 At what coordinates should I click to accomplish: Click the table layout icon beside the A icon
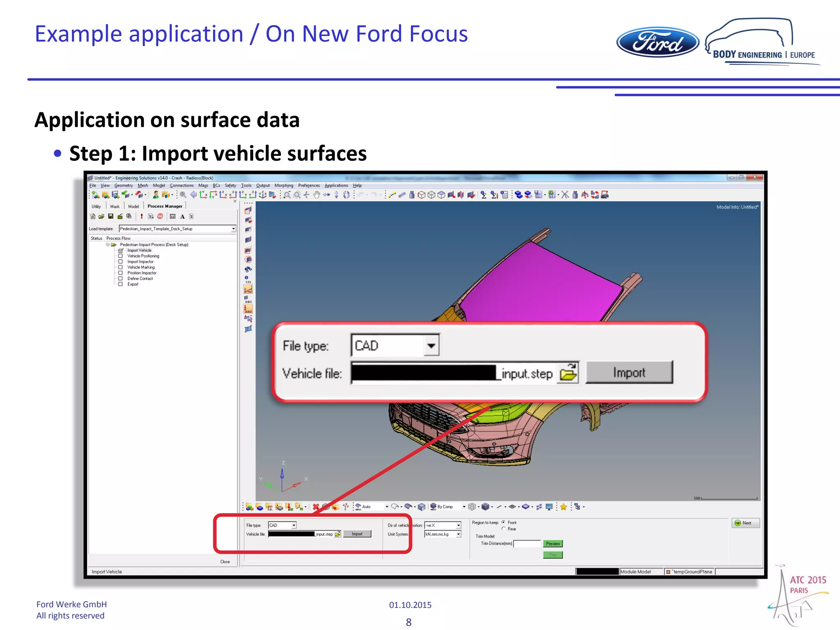click(x=173, y=217)
